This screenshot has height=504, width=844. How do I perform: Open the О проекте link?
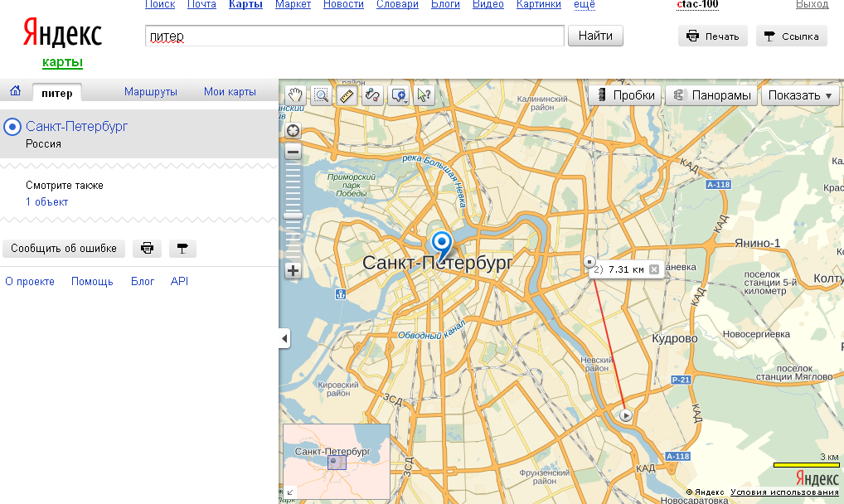[x=30, y=281]
